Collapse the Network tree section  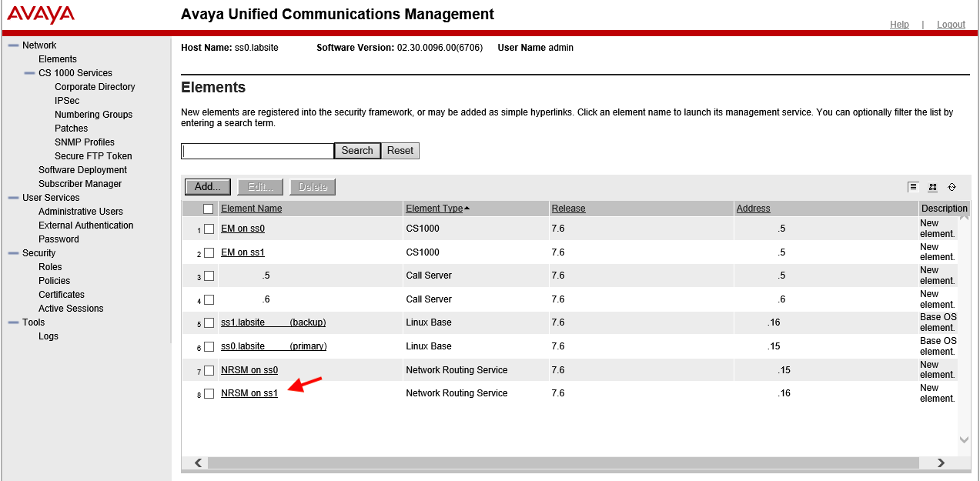click(13, 45)
